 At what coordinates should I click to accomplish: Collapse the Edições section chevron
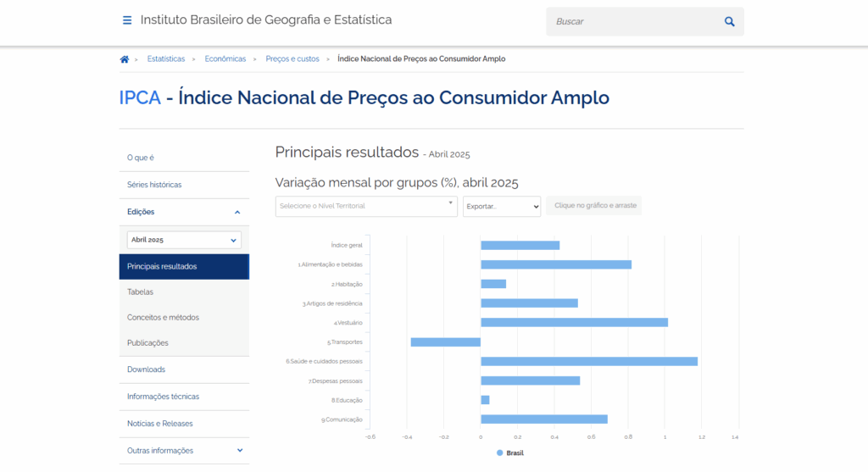[x=237, y=212]
